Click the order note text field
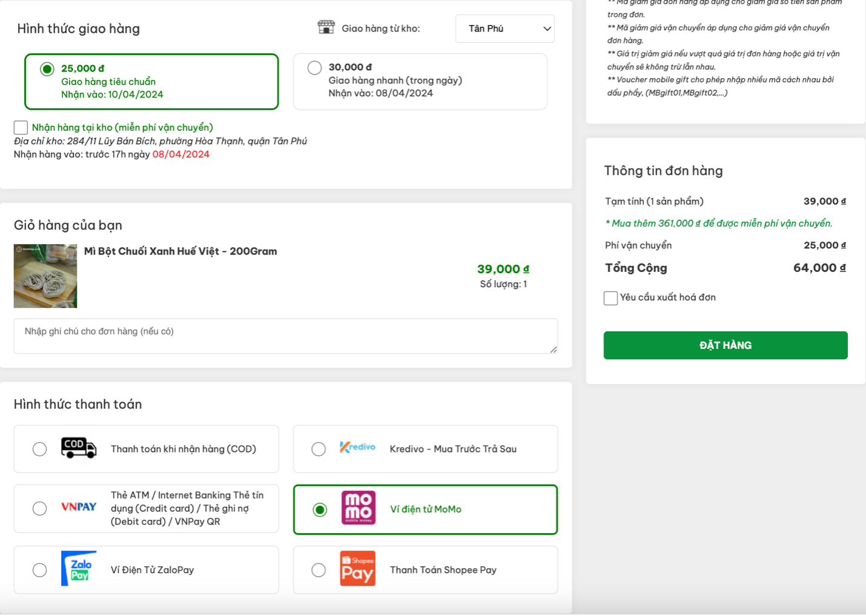Screen dimensions: 866x616 tap(285, 336)
